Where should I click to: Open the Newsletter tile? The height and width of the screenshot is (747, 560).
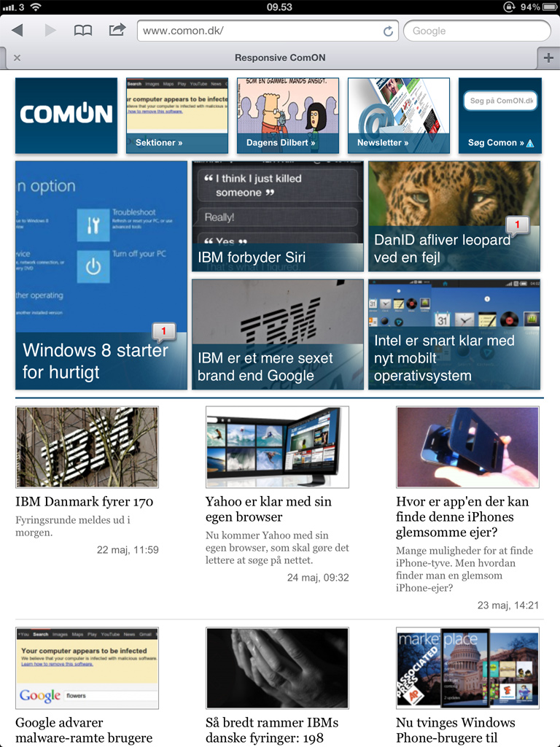(399, 115)
